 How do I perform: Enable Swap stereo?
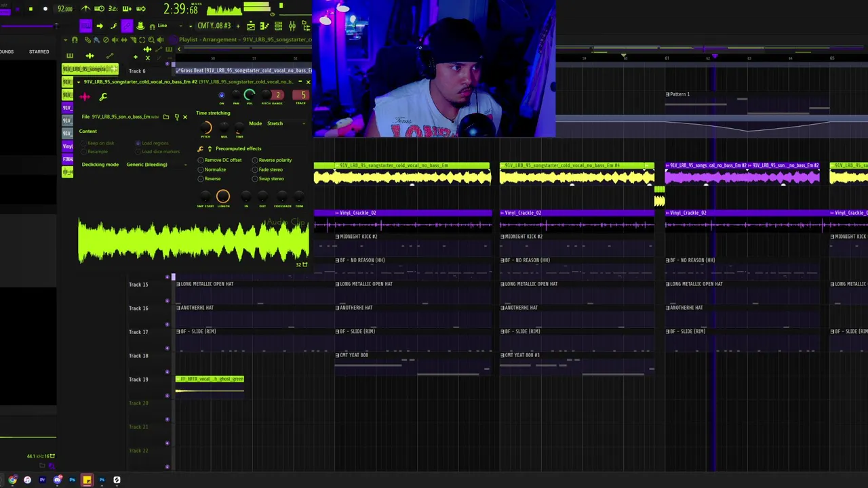pyautogui.click(x=268, y=179)
